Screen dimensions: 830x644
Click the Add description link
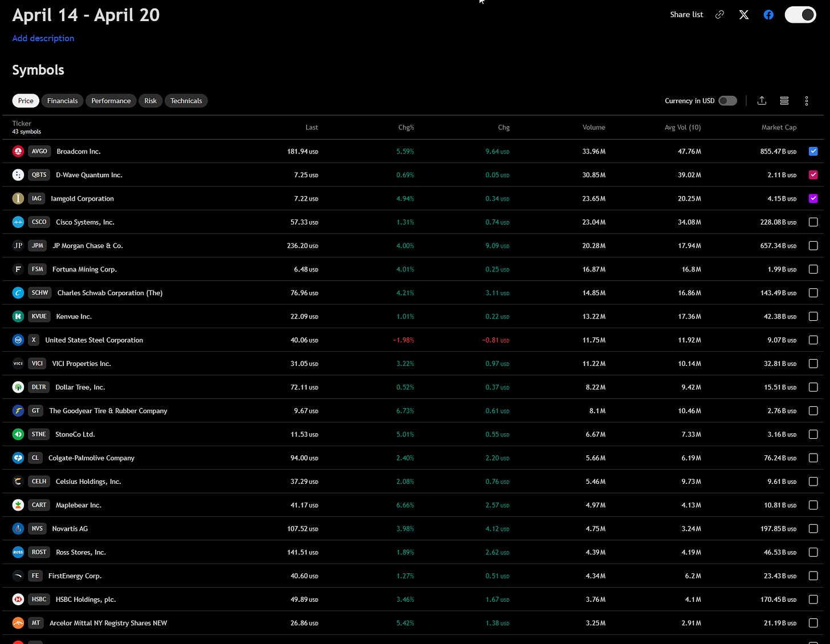click(43, 38)
